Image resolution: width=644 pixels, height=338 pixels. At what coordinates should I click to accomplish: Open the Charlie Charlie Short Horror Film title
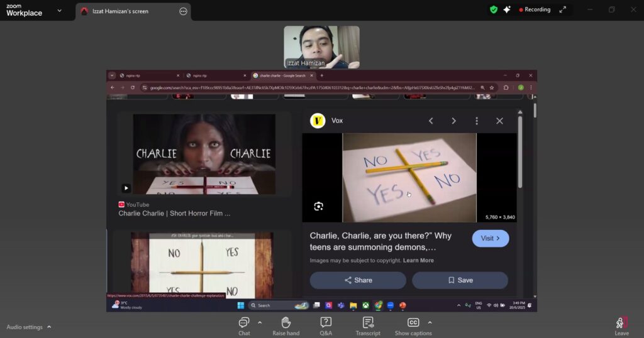click(174, 214)
